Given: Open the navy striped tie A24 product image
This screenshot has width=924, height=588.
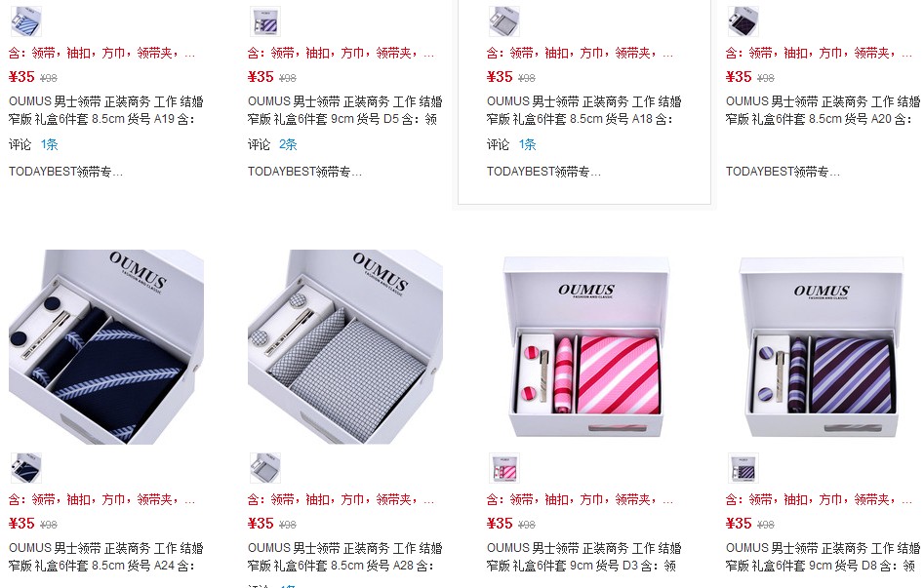Looking at the screenshot, I should point(106,346).
